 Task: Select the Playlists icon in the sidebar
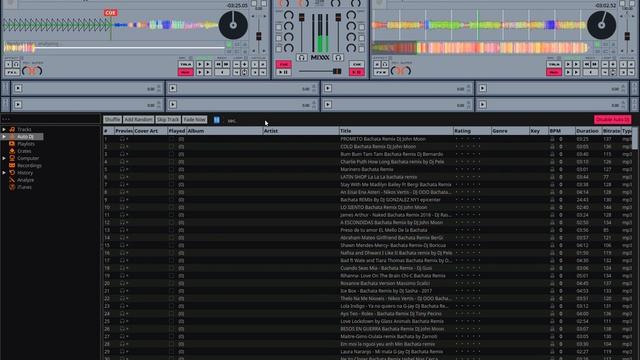[x=12, y=144]
